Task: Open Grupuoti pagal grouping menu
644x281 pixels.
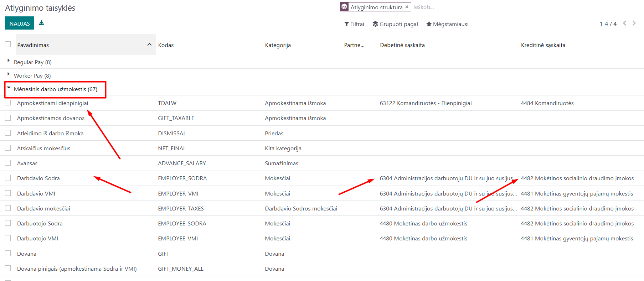Action: click(395, 24)
